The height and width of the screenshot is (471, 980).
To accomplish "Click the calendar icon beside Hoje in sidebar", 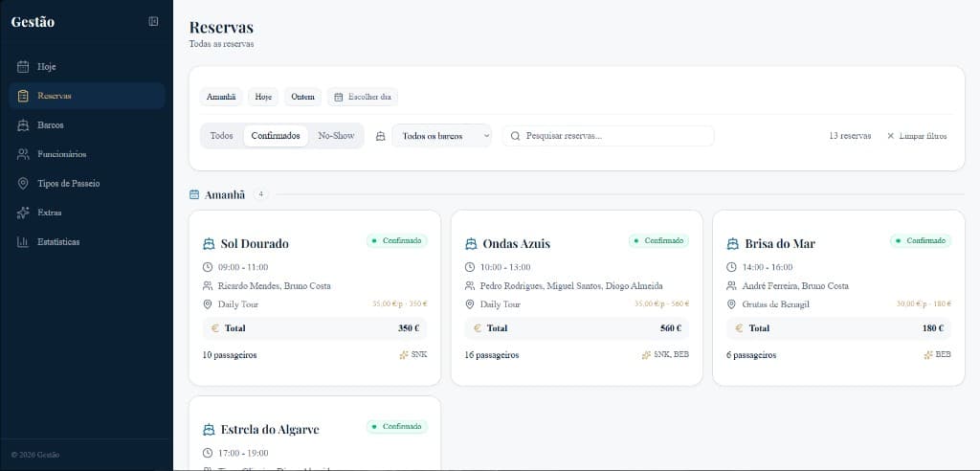I will coord(23,66).
